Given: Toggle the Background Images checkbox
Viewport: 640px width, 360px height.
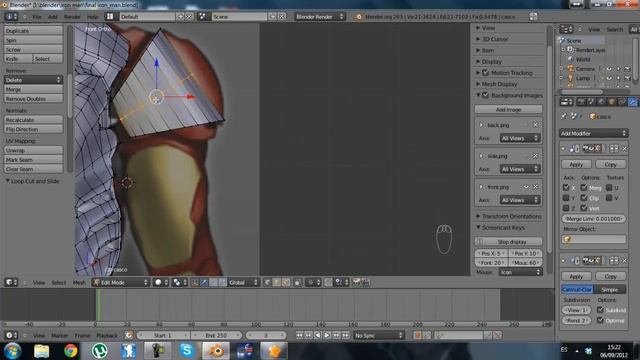Looking at the screenshot, I should 485,95.
